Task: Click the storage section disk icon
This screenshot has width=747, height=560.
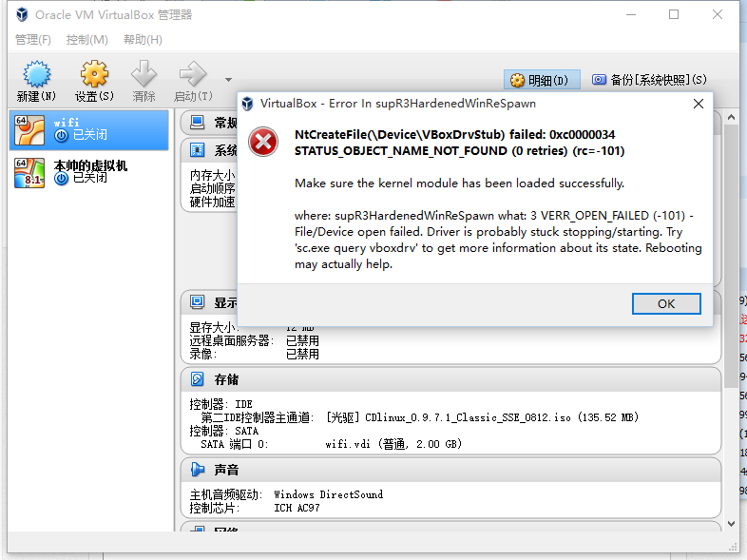Action: [x=197, y=379]
